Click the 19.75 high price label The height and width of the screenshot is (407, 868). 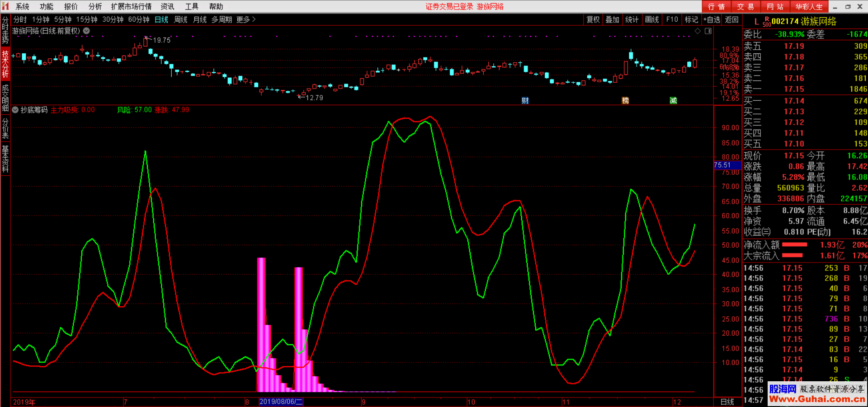pos(162,40)
